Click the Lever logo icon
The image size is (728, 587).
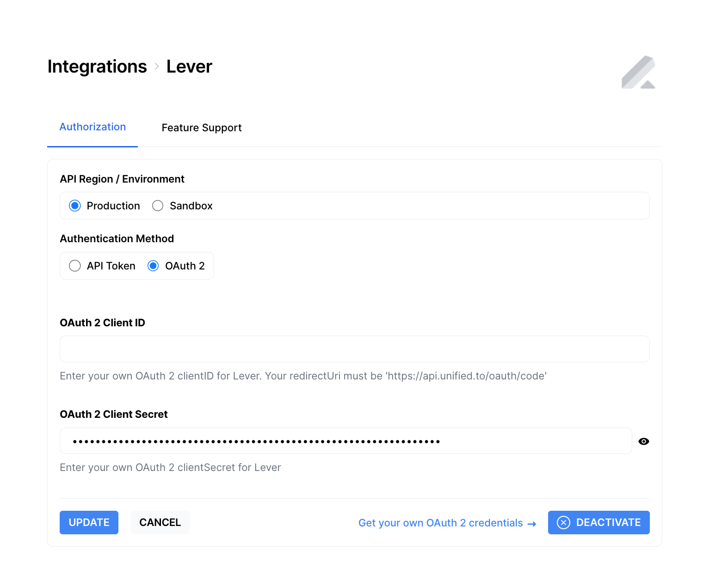pos(639,72)
